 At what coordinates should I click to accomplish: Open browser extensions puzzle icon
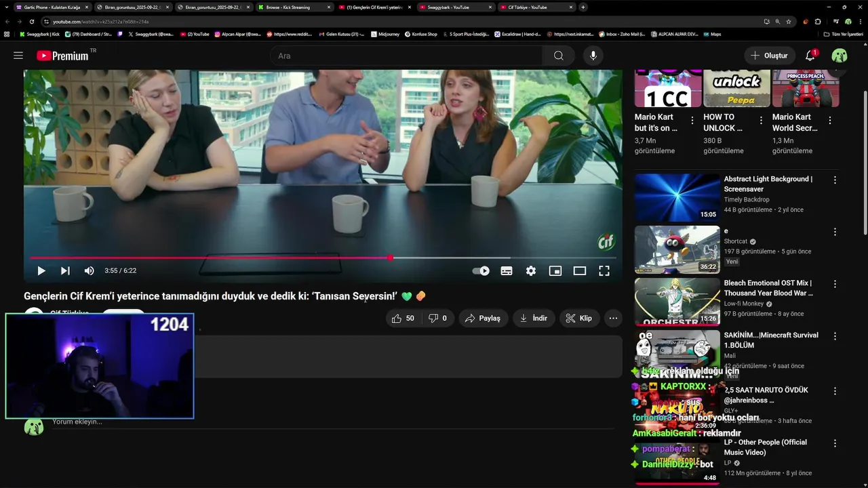(818, 22)
